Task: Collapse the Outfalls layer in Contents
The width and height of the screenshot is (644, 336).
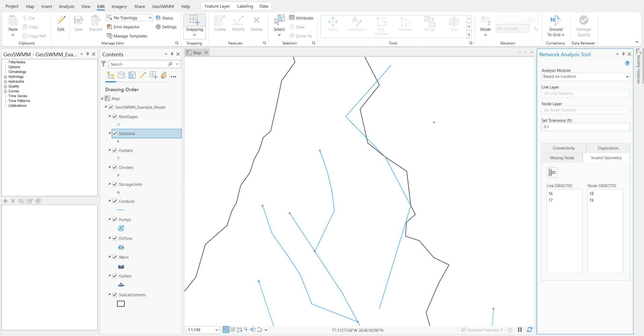Action: click(109, 150)
